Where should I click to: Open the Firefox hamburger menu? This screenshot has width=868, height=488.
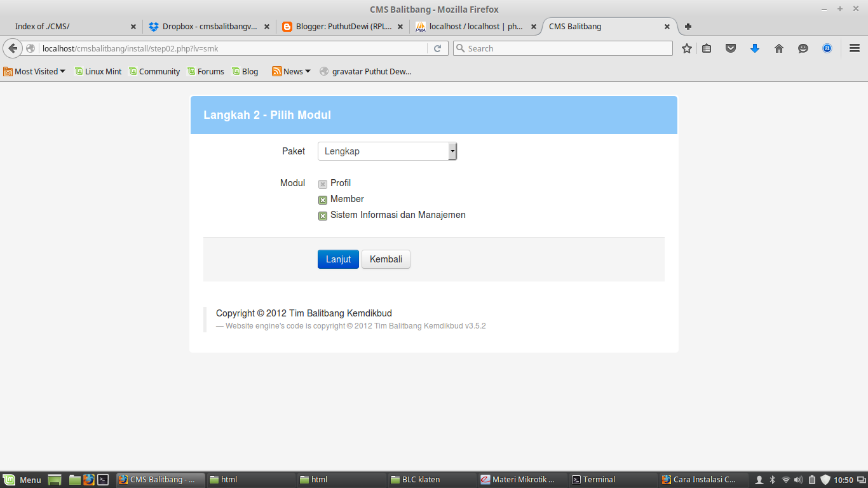coord(853,48)
